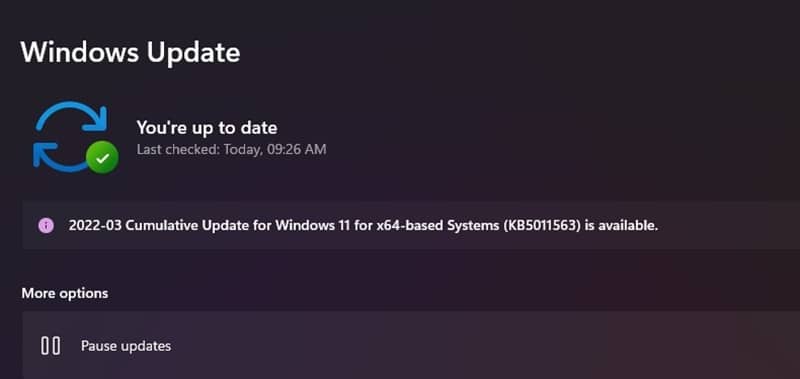Click the green checkmark status badge

[102, 157]
